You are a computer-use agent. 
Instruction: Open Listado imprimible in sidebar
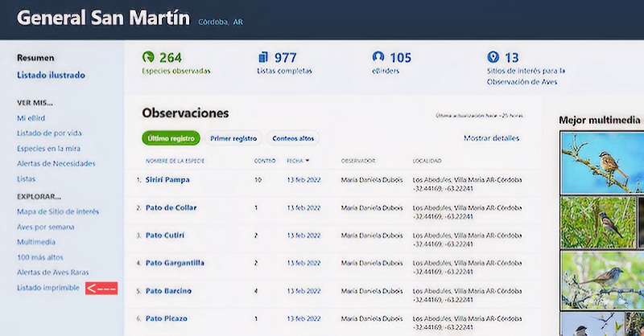(x=48, y=288)
